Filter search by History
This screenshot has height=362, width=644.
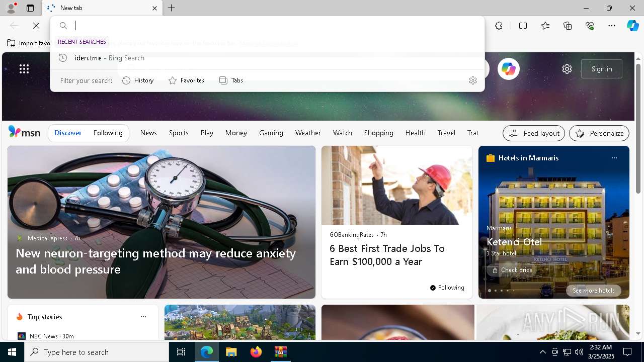click(x=138, y=80)
